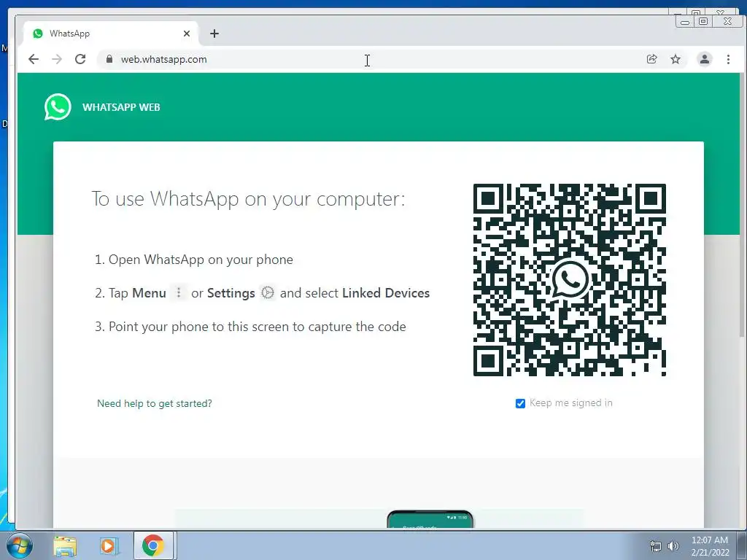Open the Chrome three-dot menu
Image resolution: width=747 pixels, height=560 pixels.
(728, 59)
